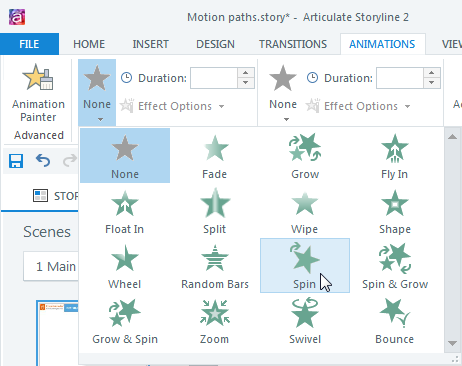Select the Wheel animation
Image resolution: width=462 pixels, height=366 pixels.
point(125,266)
